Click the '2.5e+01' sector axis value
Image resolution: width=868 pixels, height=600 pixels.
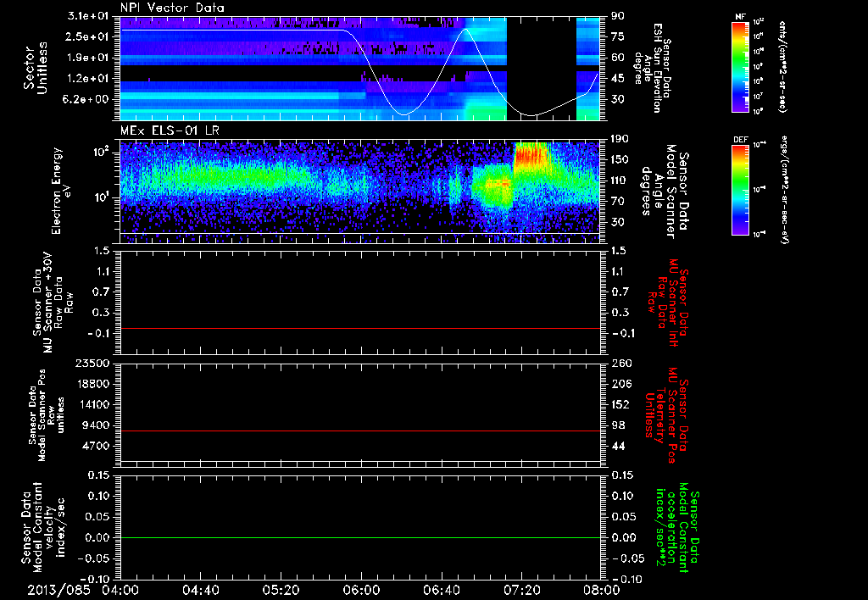tap(88, 37)
